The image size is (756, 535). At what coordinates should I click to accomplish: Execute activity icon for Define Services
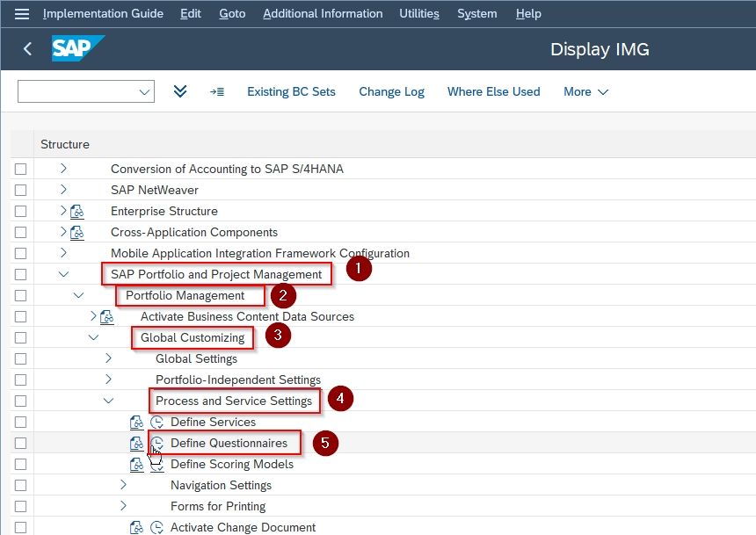(x=157, y=423)
